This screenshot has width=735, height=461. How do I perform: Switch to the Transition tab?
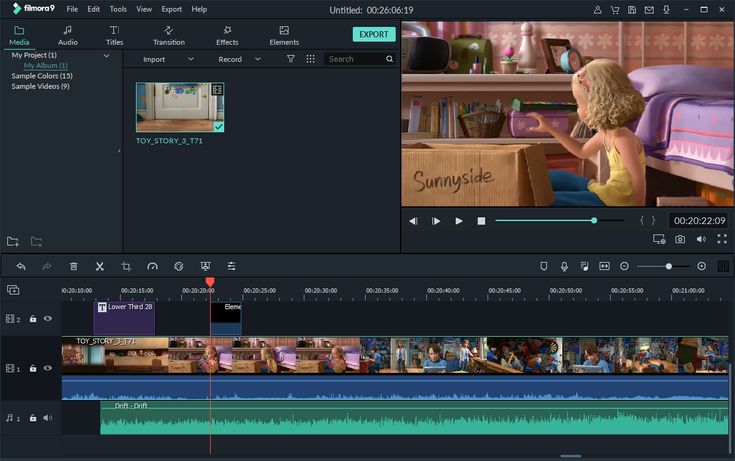[x=169, y=35]
